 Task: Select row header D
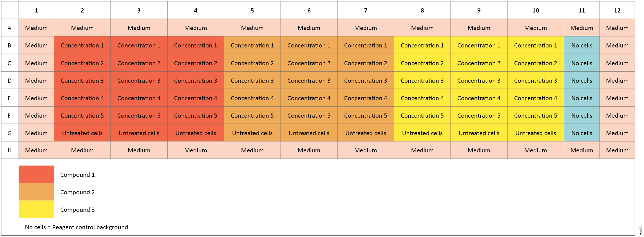pos(10,80)
